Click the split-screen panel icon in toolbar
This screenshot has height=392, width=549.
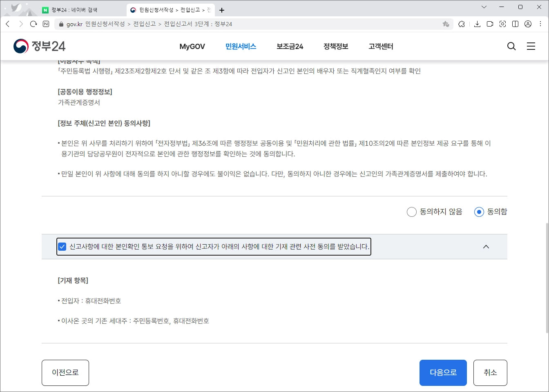point(515,24)
